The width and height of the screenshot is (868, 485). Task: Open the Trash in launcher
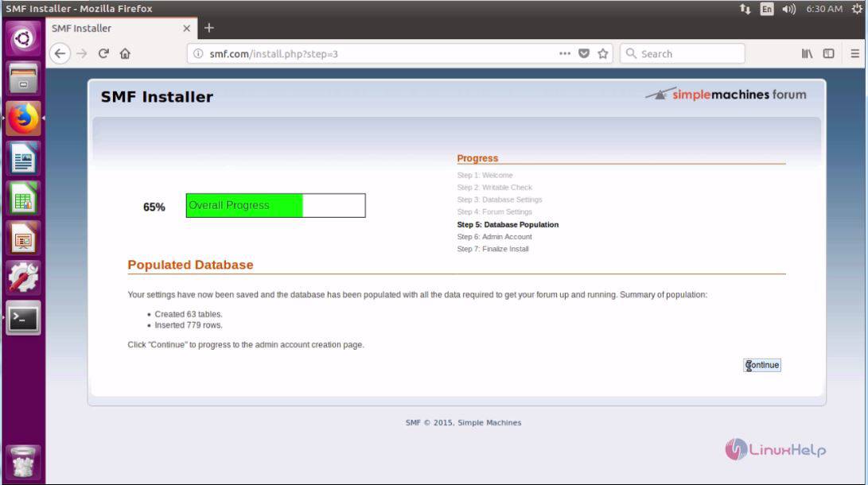pos(23,462)
